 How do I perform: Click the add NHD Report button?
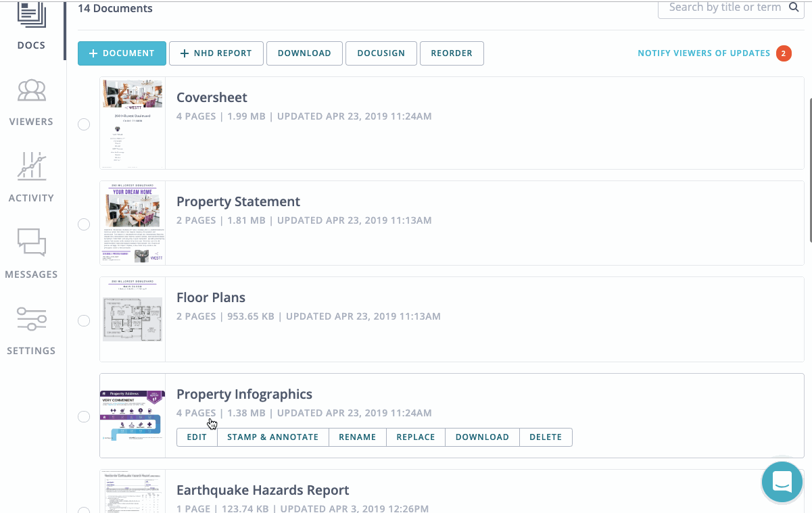tap(216, 53)
